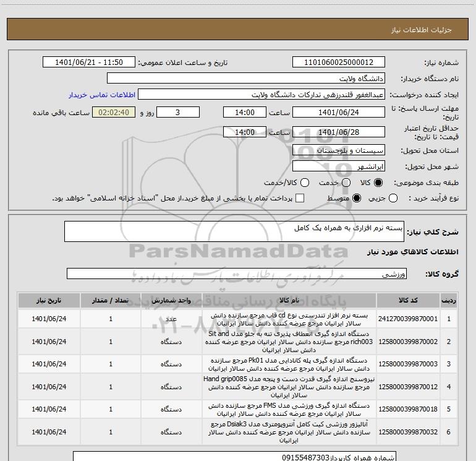
Task: Click the price validity time field 14:00
Action: [x=245, y=132]
